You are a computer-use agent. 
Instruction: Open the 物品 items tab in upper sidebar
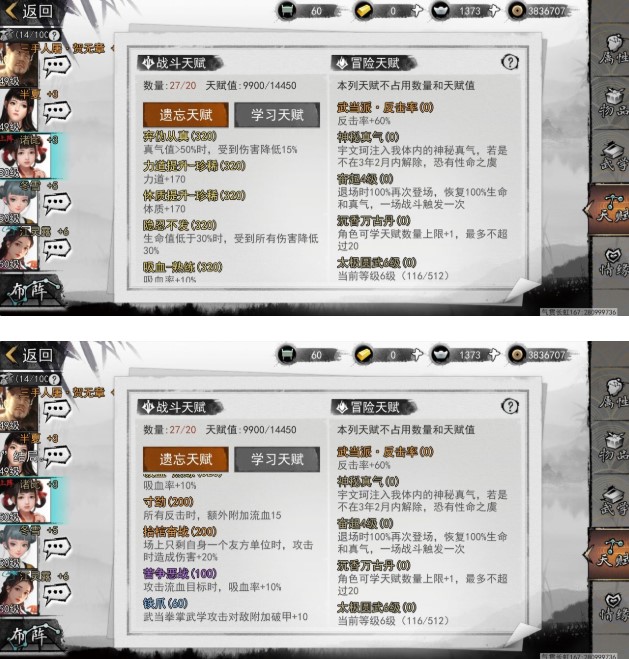click(x=612, y=103)
